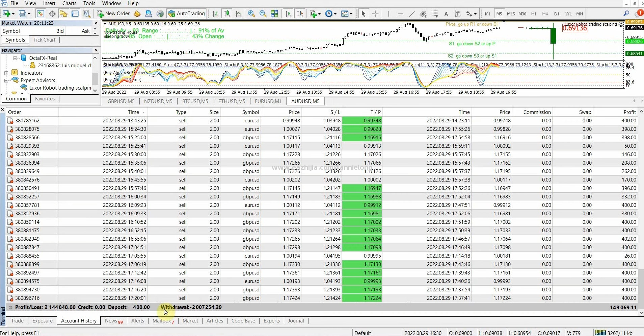Sort history by Profit column header
The width and height of the screenshot is (644, 336).
click(629, 112)
